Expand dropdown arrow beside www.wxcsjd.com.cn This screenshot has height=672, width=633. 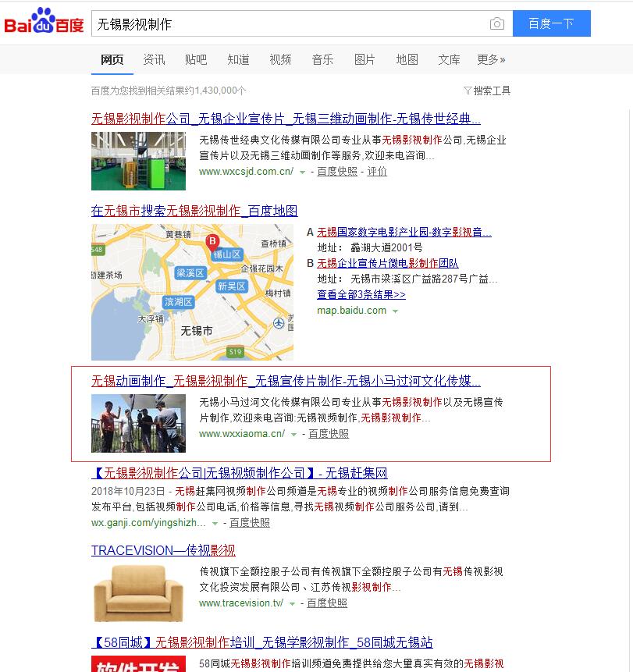pos(302,172)
